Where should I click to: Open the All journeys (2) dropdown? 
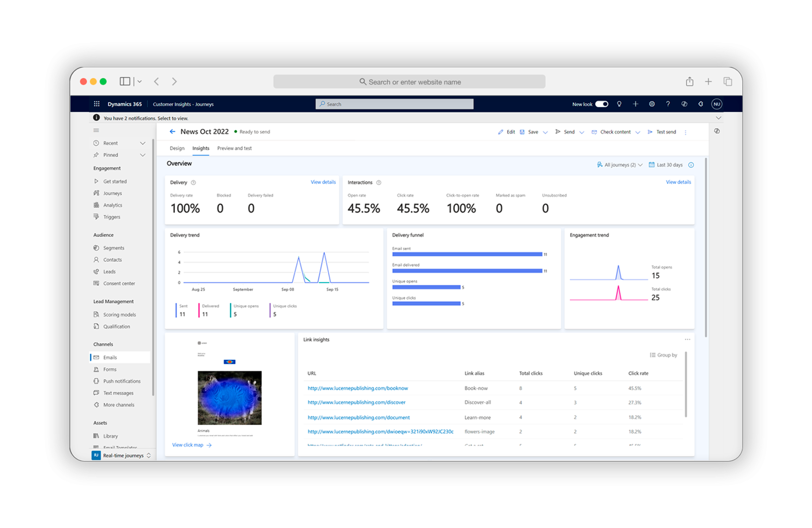click(619, 165)
